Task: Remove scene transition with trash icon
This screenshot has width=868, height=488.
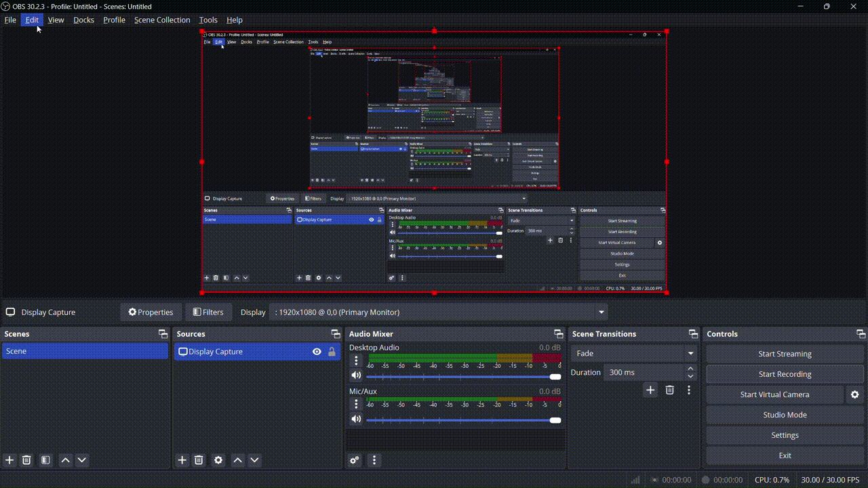Action: point(670,390)
